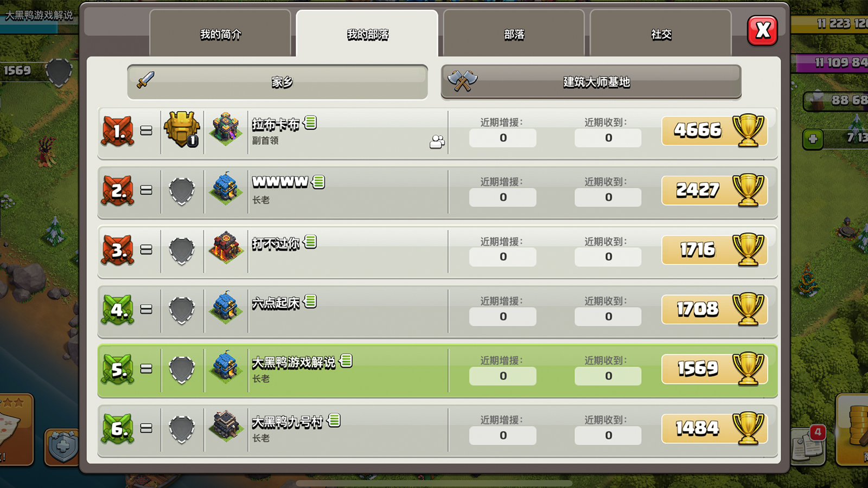Viewport: 868px width, 488px height.
Task: Select the 部落 tab
Action: [514, 34]
